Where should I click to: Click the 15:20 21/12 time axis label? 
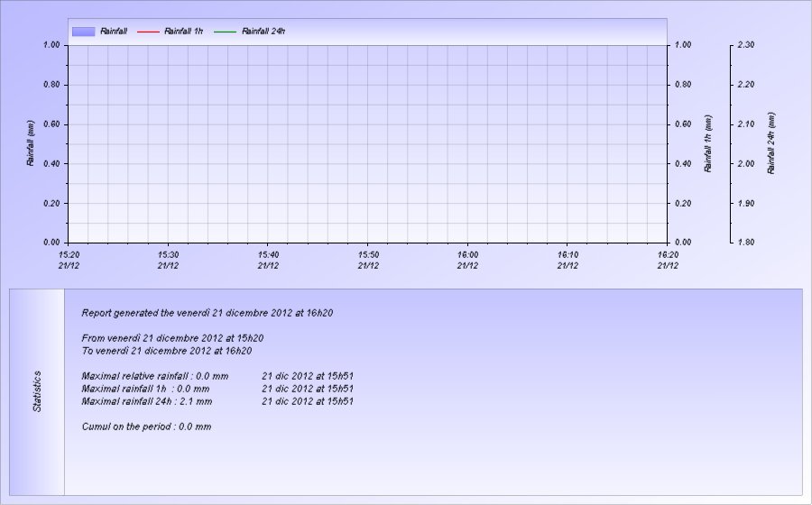[x=69, y=261]
